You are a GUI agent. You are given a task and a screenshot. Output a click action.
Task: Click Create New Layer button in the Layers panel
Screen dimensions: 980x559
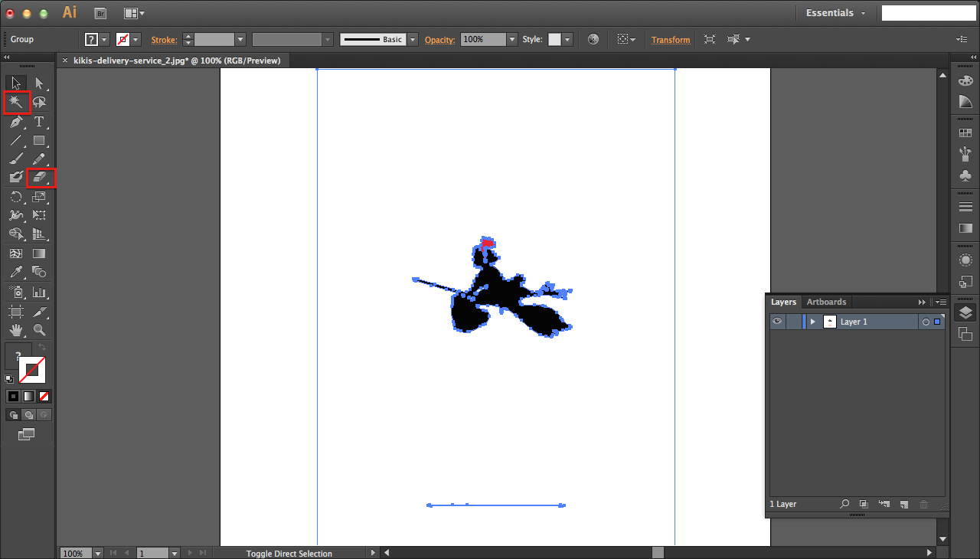pyautogui.click(x=904, y=504)
